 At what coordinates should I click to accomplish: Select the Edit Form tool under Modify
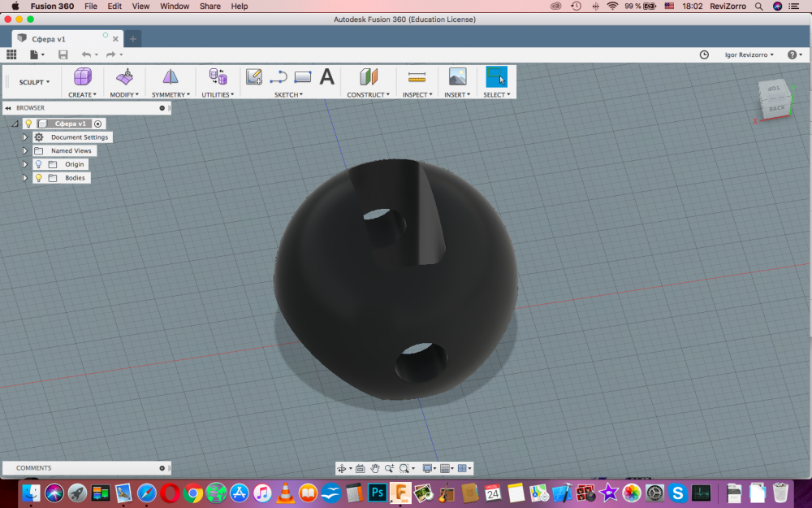124,77
